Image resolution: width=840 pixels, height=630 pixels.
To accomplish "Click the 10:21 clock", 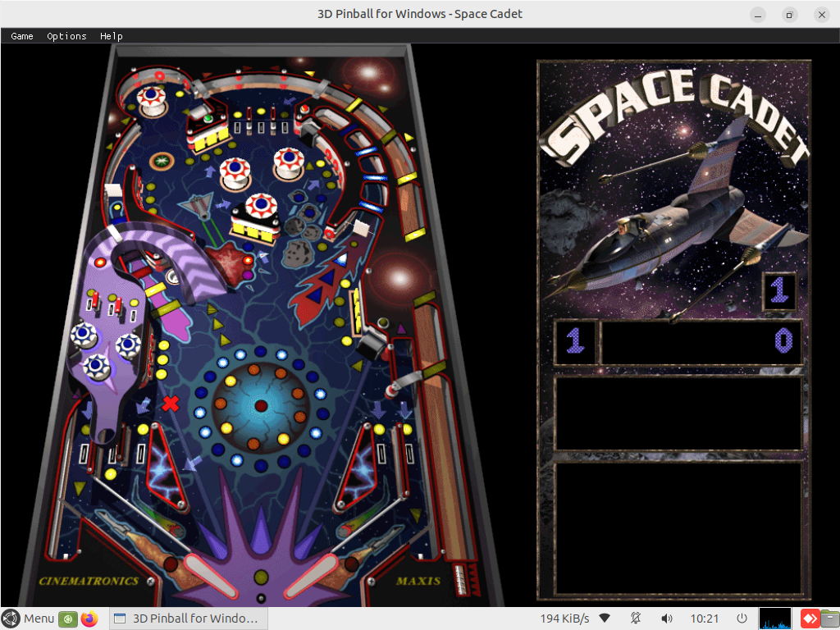I will (x=704, y=619).
